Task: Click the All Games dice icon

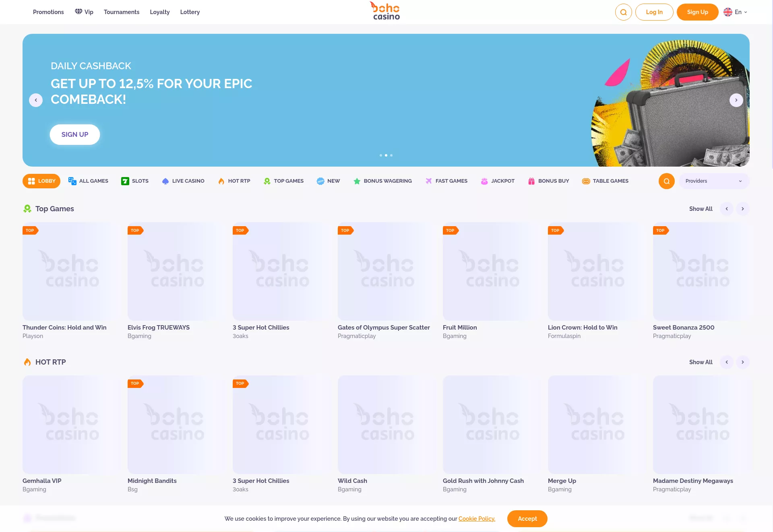Action: (x=72, y=181)
